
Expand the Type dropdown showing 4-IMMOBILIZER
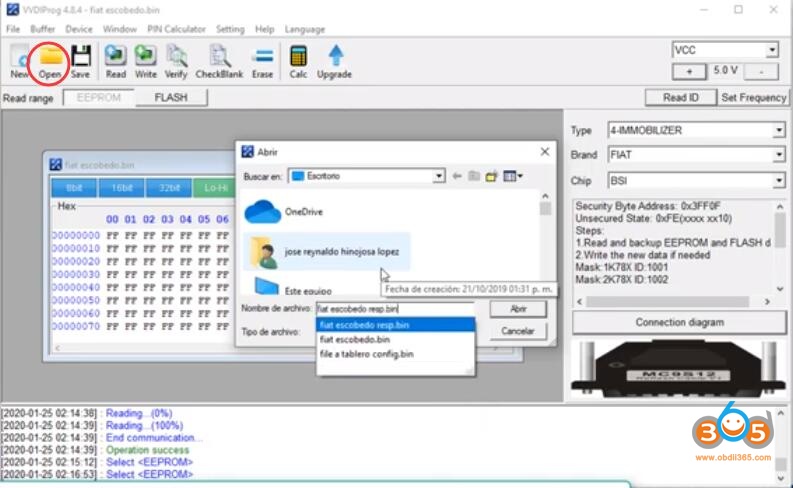pyautogui.click(x=778, y=130)
